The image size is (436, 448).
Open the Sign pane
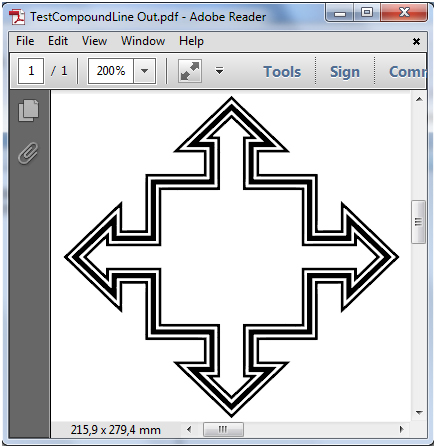click(x=345, y=72)
